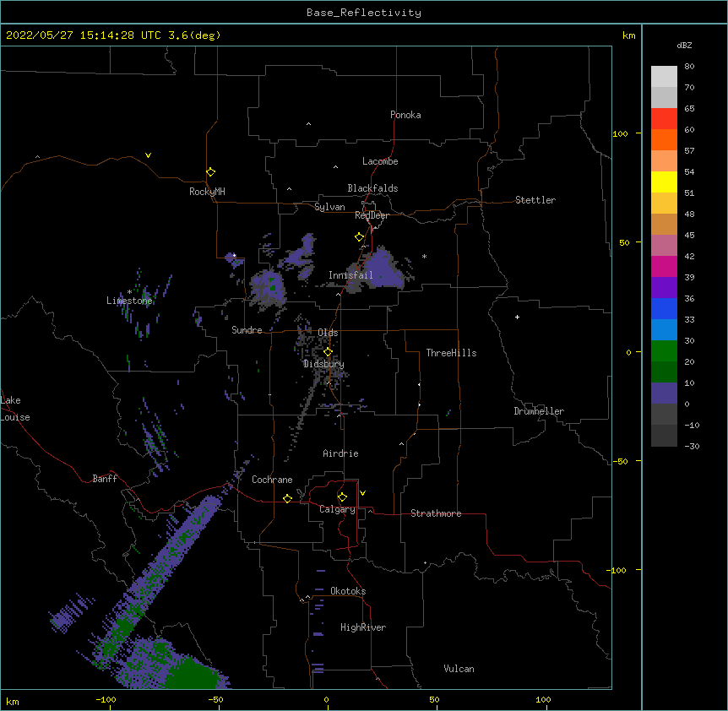Click the Calgary city label
Screen dimensions: 728x711
[x=337, y=509]
